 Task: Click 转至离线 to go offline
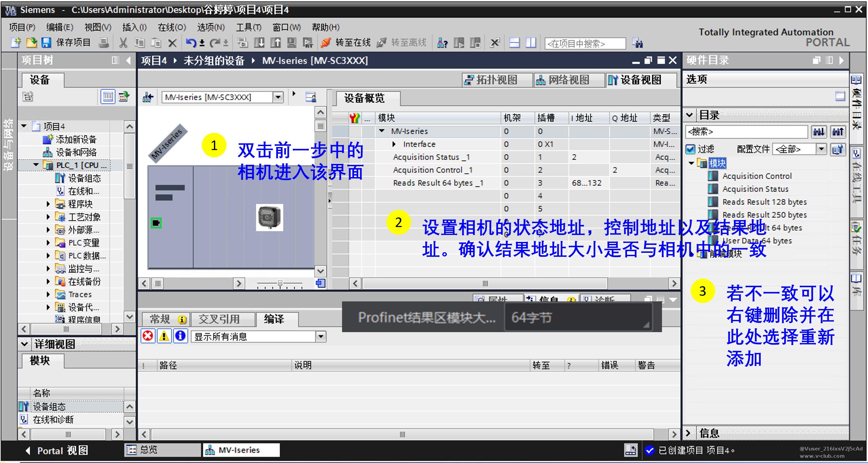(x=401, y=43)
